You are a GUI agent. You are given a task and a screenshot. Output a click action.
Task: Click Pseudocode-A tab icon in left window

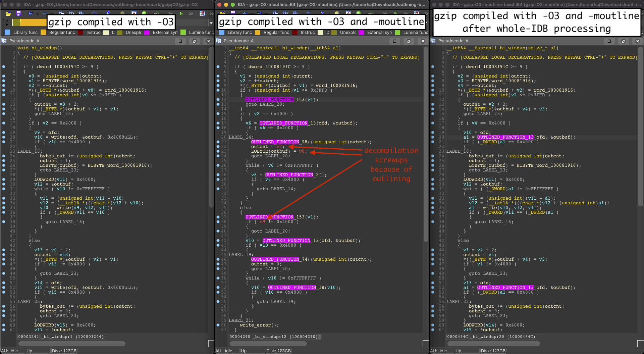(x=4, y=41)
